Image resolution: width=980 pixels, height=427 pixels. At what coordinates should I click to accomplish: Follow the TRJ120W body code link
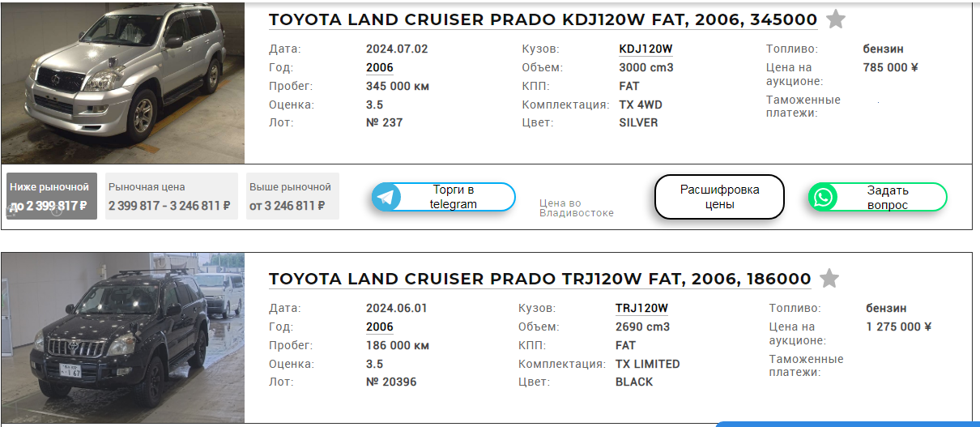pos(641,308)
